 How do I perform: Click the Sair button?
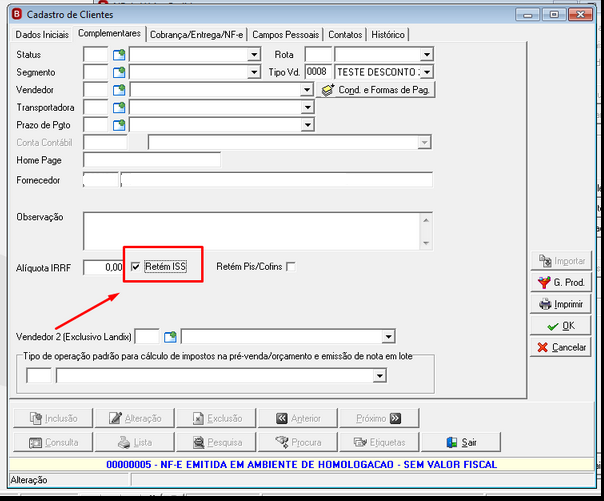(x=461, y=442)
